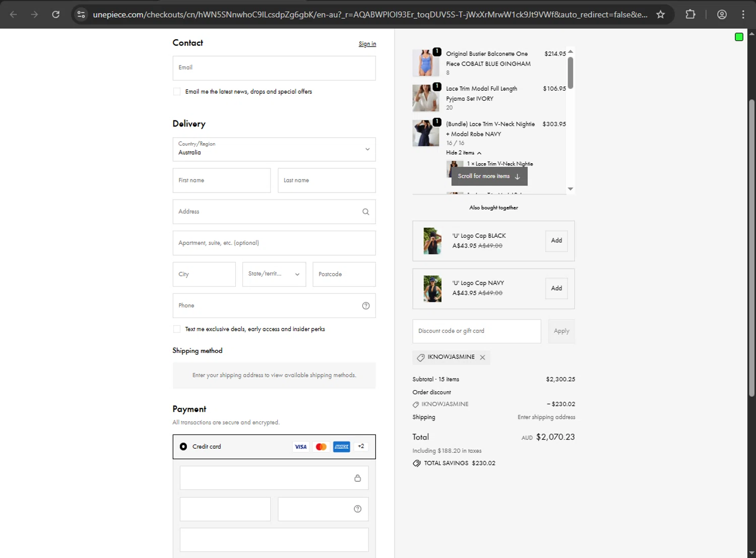Click the card expiration date field

point(225,509)
